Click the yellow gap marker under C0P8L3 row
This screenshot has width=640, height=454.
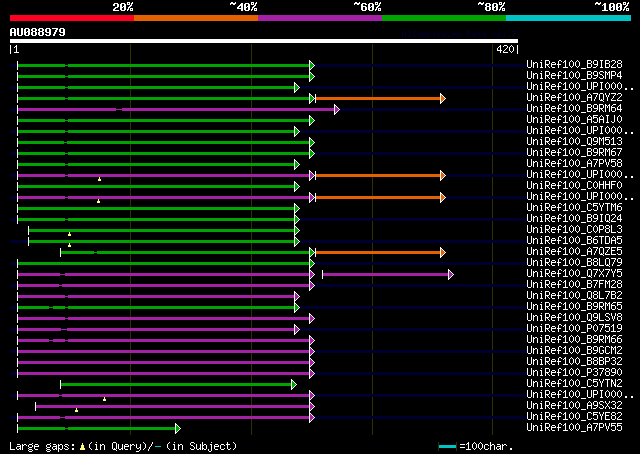69,234
